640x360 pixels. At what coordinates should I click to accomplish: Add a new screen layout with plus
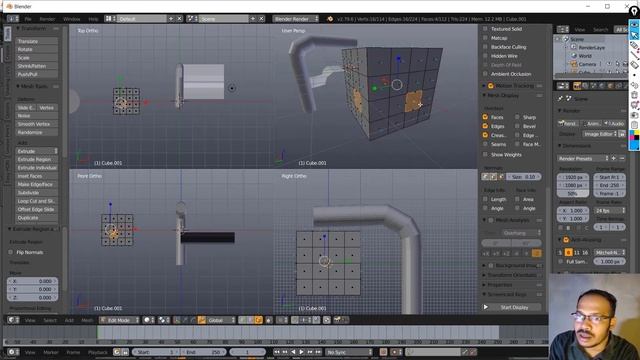click(171, 19)
